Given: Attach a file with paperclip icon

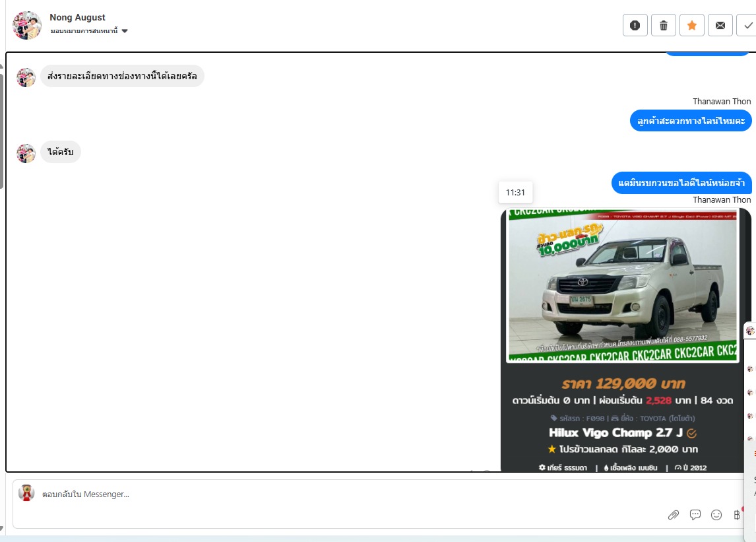Looking at the screenshot, I should pyautogui.click(x=674, y=515).
